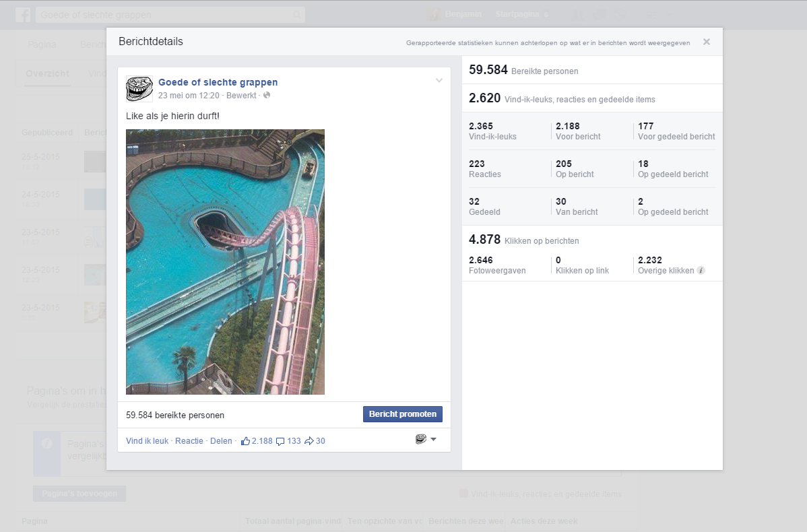Click the 'Bericht promoten' button
The height and width of the screenshot is (532, 807).
click(x=402, y=414)
